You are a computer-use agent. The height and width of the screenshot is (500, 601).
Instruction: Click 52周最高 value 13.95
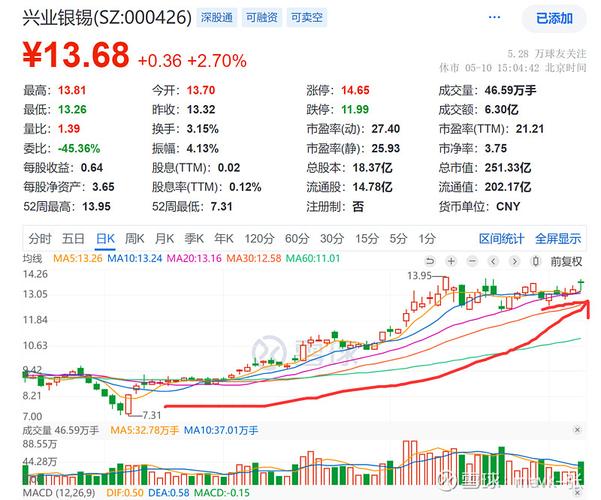[x=96, y=207]
